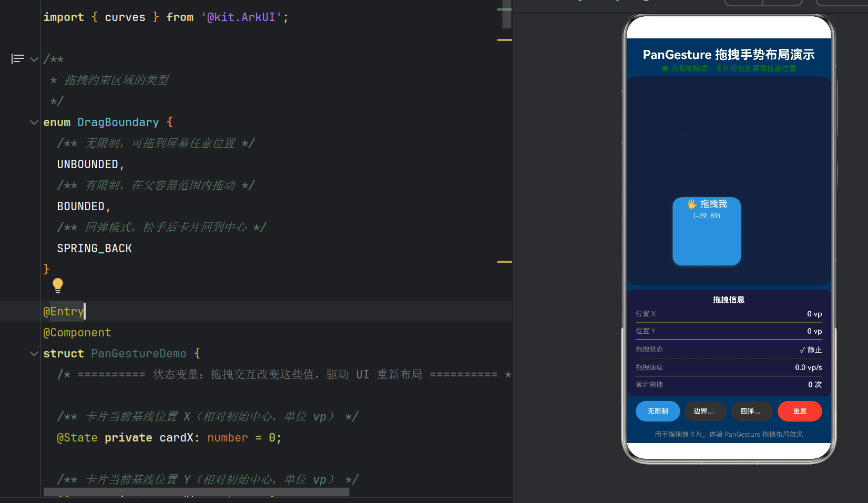
Task: Click the 0 次 cumulative drag value
Action: pyautogui.click(x=815, y=385)
